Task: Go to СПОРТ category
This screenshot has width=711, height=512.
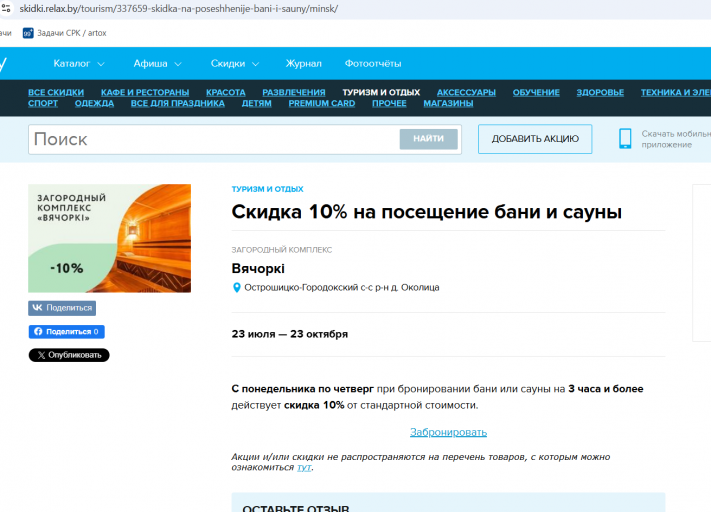Action: 43,103
